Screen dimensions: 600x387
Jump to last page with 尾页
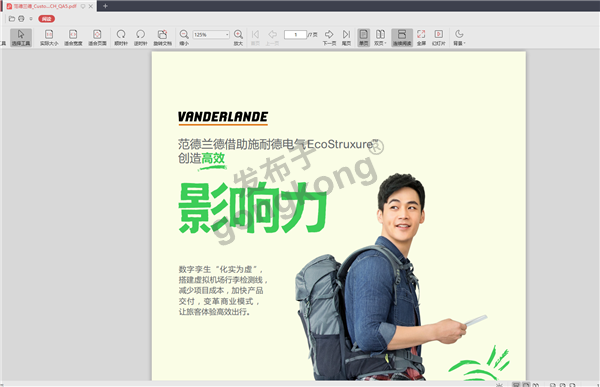pyautogui.click(x=346, y=38)
